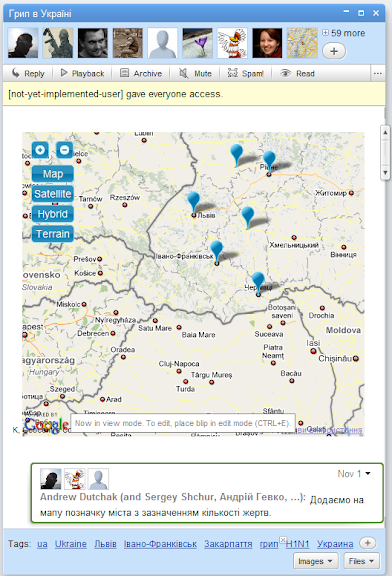The height and width of the screenshot is (576, 392).
Task: Click the Закарпаття tag
Action: click(228, 544)
